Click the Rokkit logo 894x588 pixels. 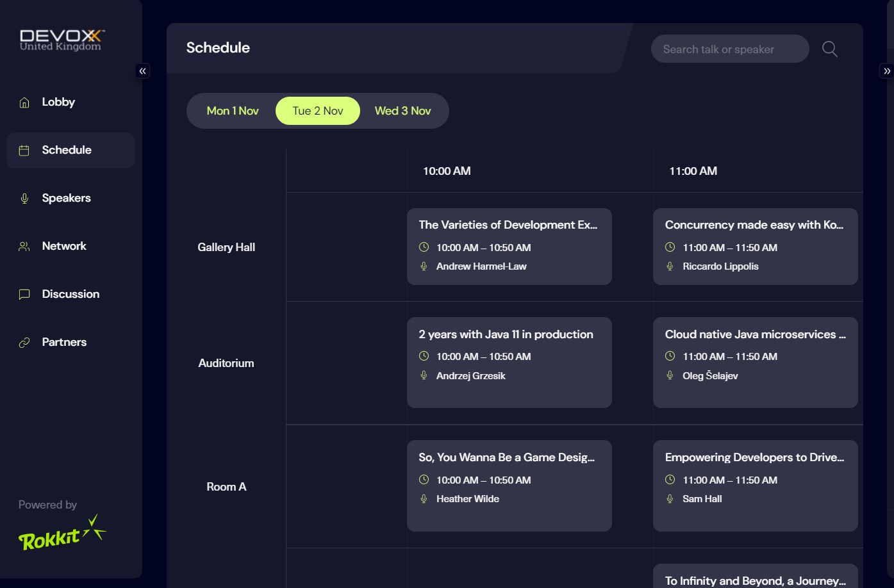[x=62, y=533]
